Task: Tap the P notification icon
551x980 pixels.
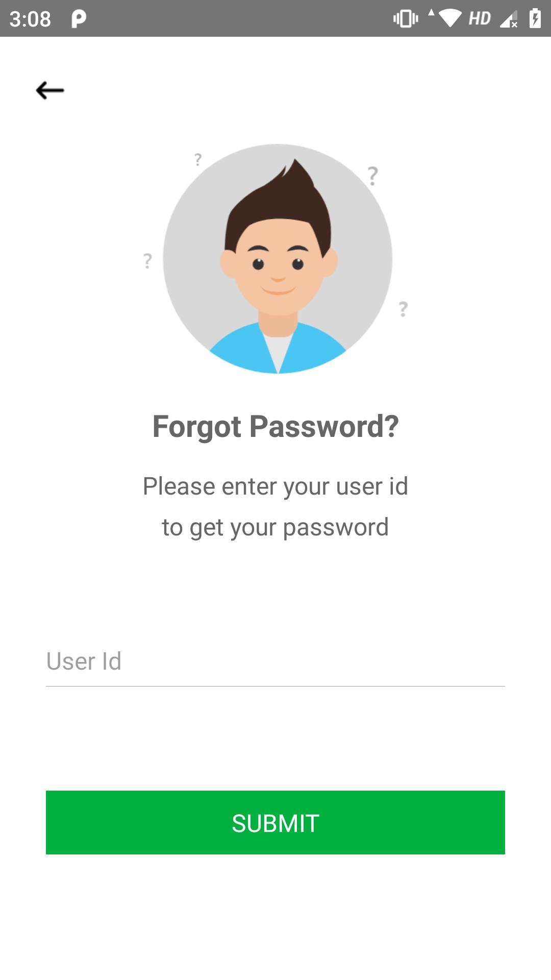Action: click(78, 19)
